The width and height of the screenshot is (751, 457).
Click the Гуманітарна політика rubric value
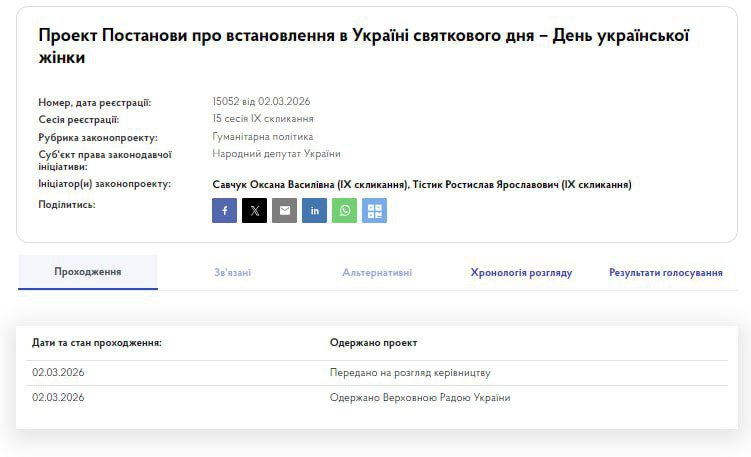click(x=262, y=137)
